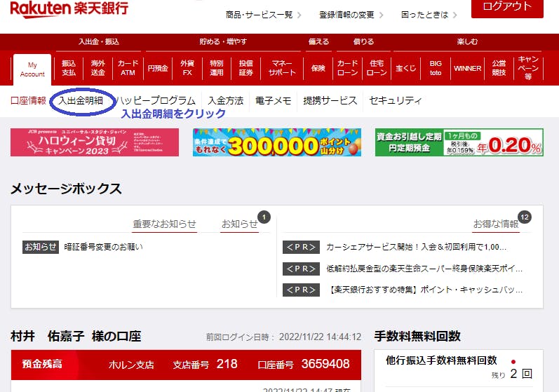The width and height of the screenshot is (559, 392).
Task: Switch to 重要なお知らせ message tab
Action: click(x=164, y=224)
